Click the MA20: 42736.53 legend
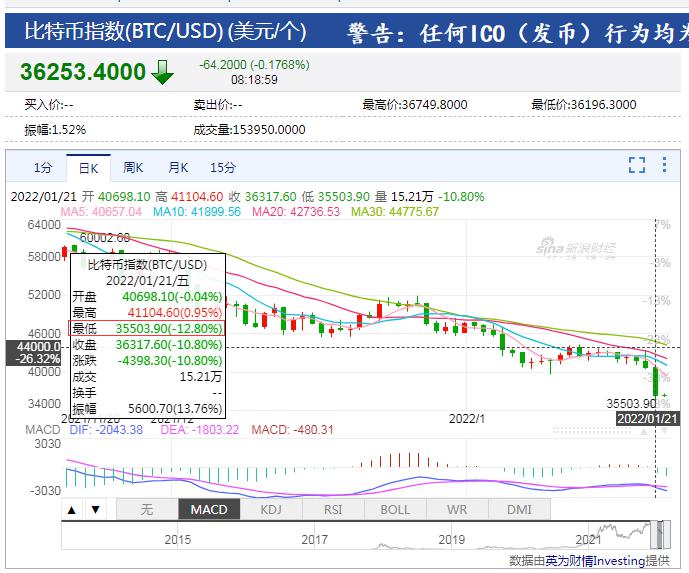689x573 pixels. (296, 212)
